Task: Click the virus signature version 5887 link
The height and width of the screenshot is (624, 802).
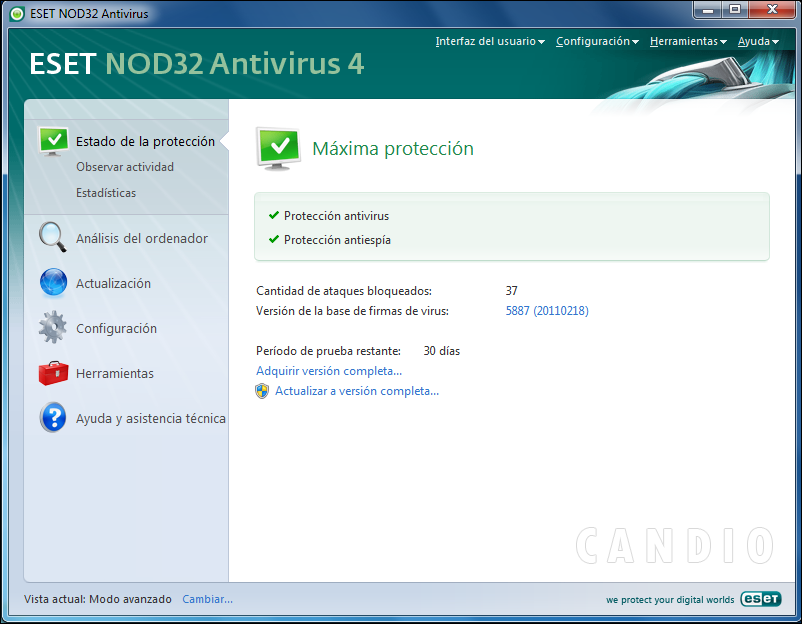Action: [x=547, y=311]
